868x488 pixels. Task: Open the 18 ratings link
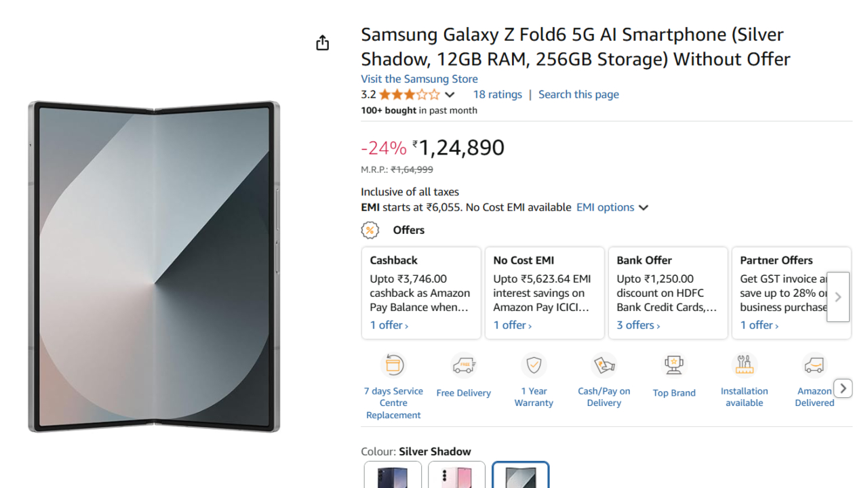[497, 95]
